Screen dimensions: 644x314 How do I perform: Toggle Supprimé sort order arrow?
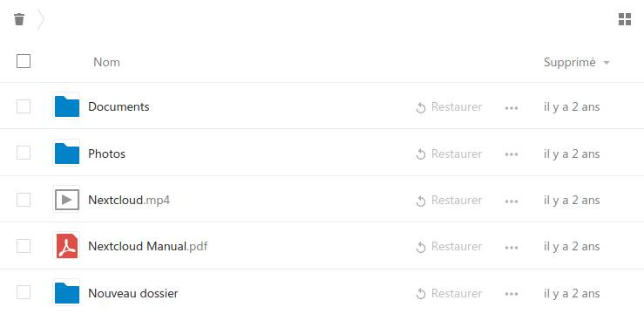(607, 63)
